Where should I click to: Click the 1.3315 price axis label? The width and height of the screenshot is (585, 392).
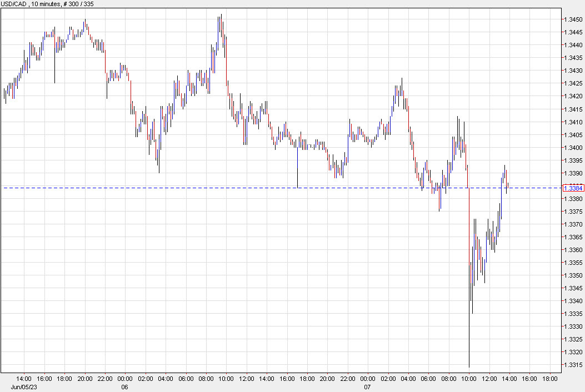tap(572, 365)
